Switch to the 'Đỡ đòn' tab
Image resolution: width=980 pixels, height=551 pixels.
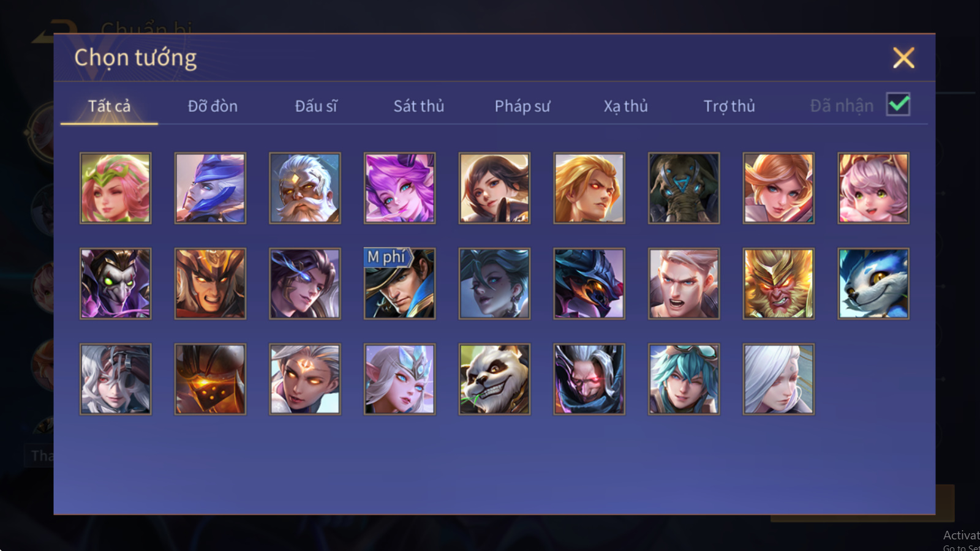(x=213, y=106)
